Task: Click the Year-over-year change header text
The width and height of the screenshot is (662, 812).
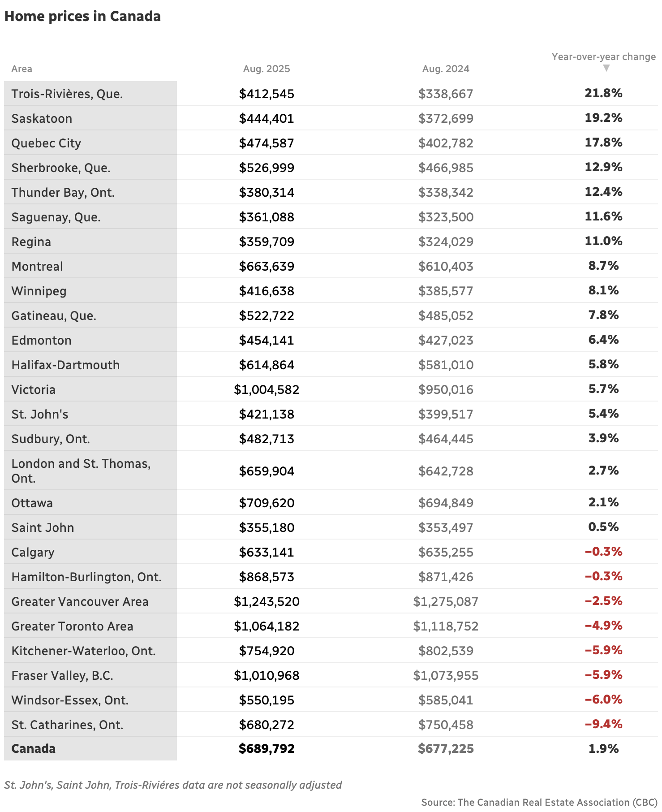Action: point(603,57)
